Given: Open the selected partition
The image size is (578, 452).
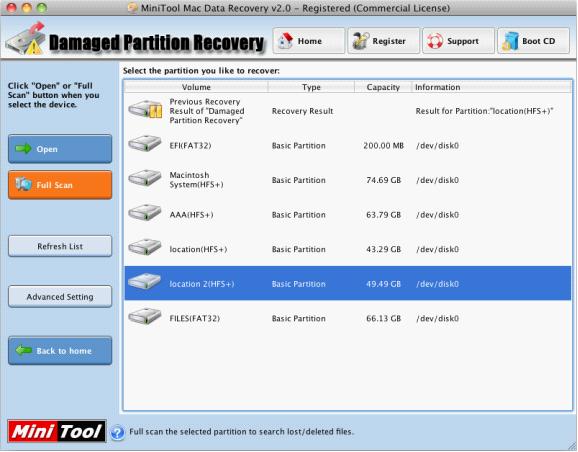Looking at the screenshot, I should pyautogui.click(x=60, y=149).
